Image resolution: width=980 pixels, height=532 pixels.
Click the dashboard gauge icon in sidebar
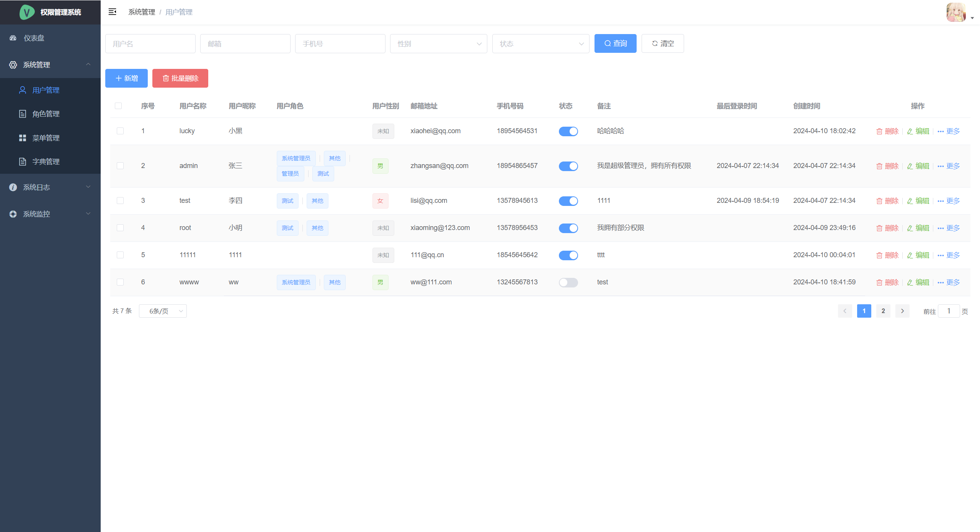pyautogui.click(x=13, y=38)
